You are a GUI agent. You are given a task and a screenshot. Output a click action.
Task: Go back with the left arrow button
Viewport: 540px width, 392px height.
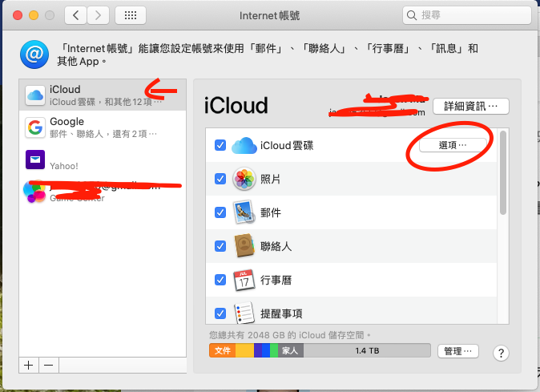tap(76, 15)
